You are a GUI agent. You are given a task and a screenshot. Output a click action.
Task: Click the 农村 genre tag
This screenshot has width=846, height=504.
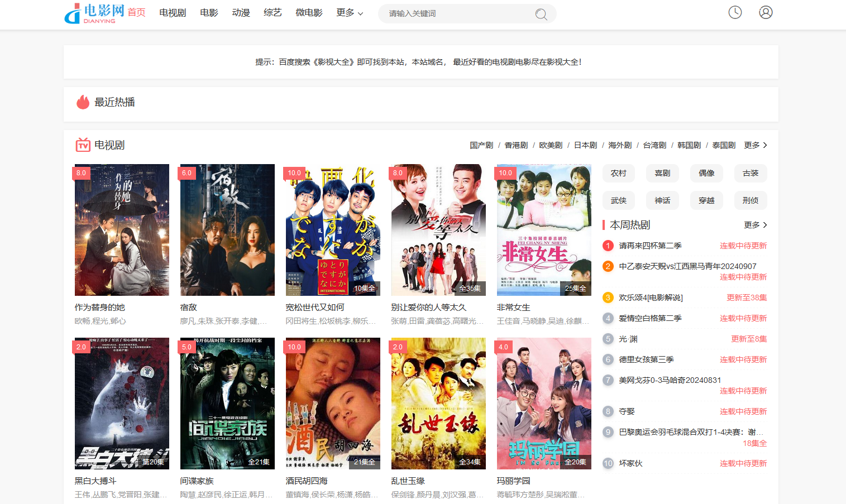[x=619, y=173]
